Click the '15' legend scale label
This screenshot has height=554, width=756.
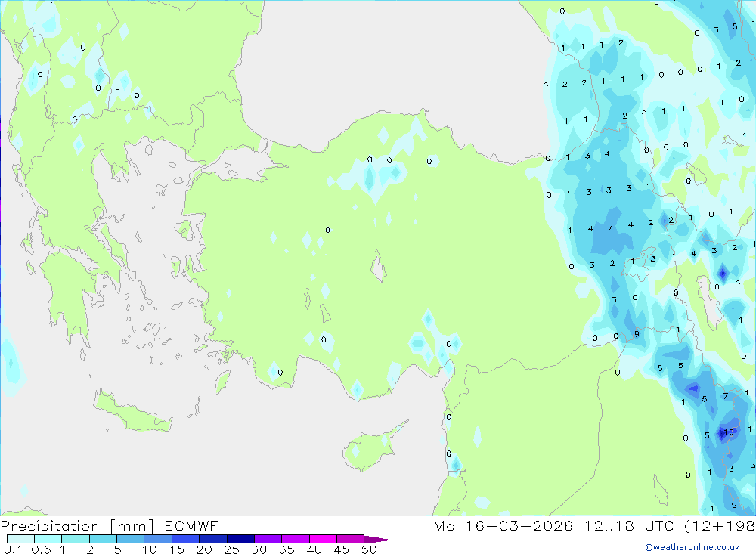click(x=177, y=549)
